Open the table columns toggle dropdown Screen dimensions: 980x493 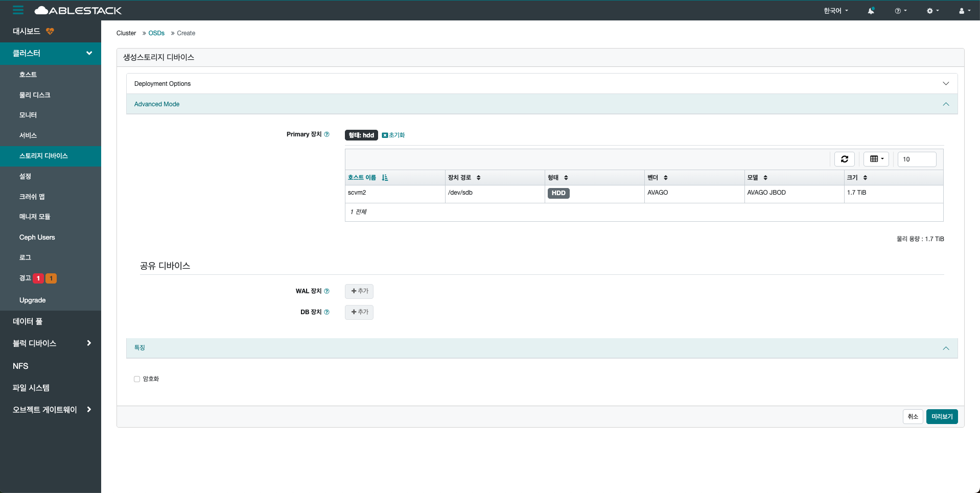click(876, 159)
